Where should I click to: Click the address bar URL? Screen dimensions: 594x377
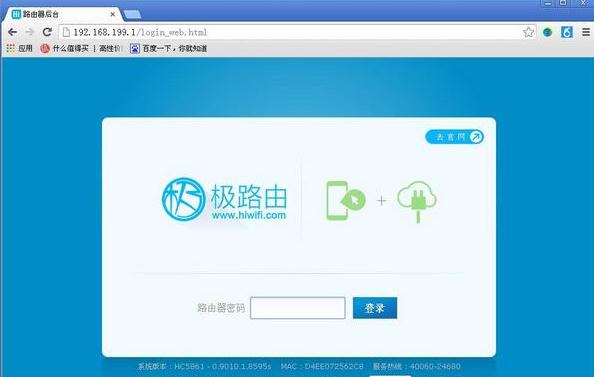pos(140,32)
